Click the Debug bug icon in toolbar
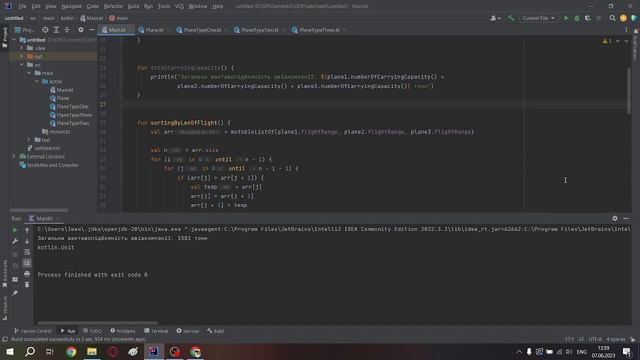 (x=577, y=18)
